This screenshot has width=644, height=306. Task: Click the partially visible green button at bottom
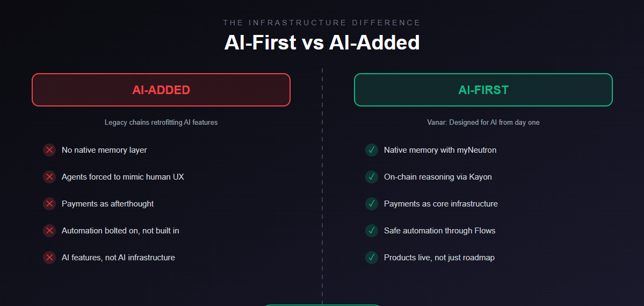pos(322,304)
